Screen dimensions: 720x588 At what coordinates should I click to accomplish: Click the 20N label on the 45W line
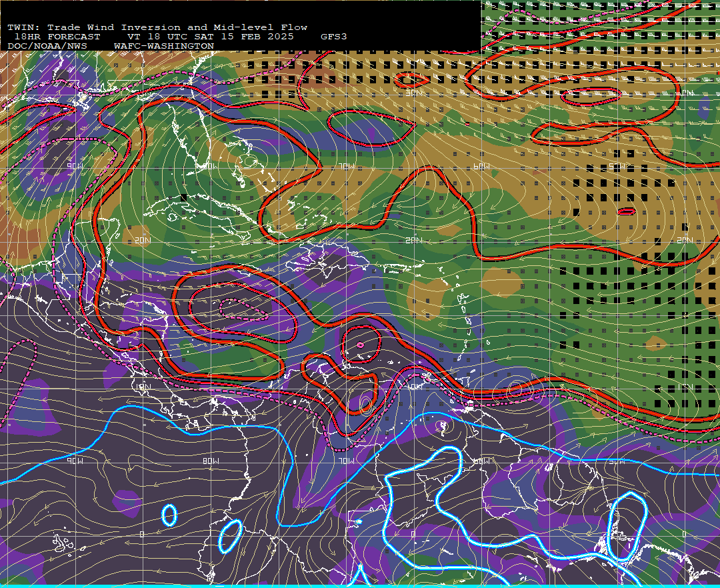point(685,240)
